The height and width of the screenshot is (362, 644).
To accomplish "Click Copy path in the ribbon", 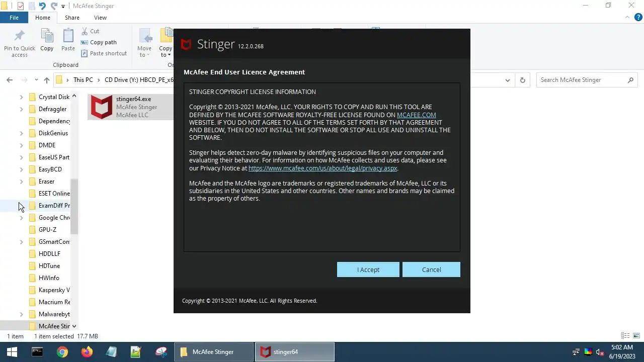I will coord(99,42).
